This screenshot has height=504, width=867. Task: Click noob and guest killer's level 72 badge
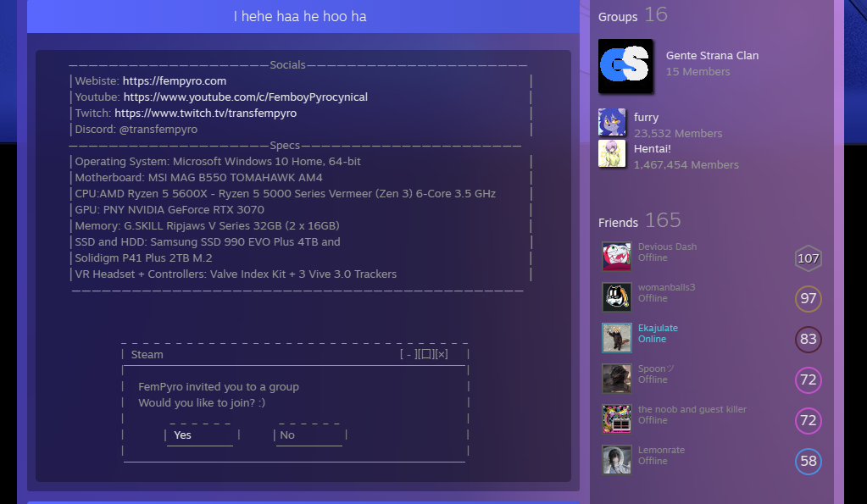coord(809,420)
